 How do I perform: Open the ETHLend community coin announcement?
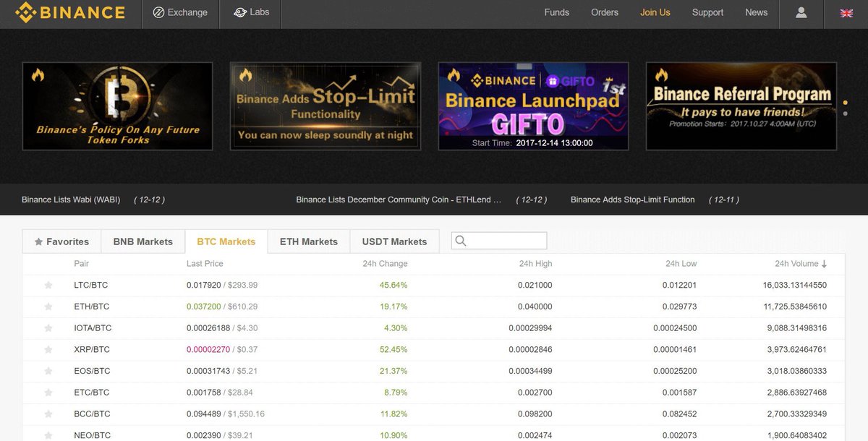pos(399,200)
